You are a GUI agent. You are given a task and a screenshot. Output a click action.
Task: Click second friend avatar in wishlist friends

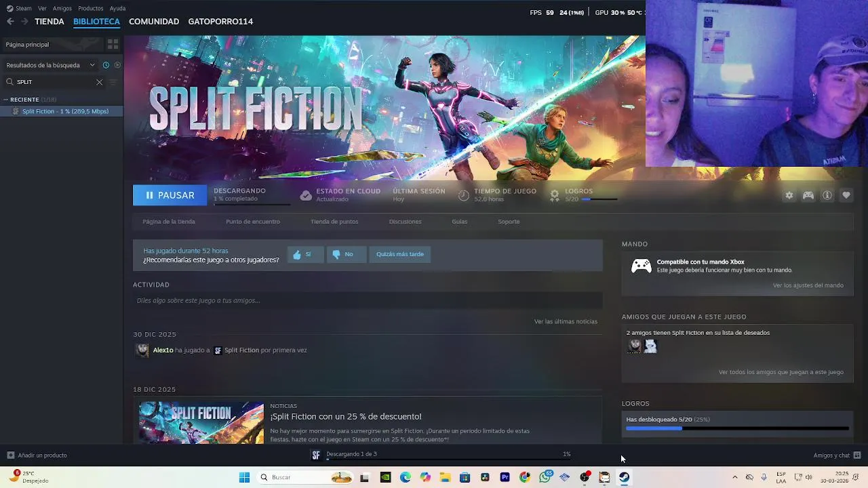(650, 346)
